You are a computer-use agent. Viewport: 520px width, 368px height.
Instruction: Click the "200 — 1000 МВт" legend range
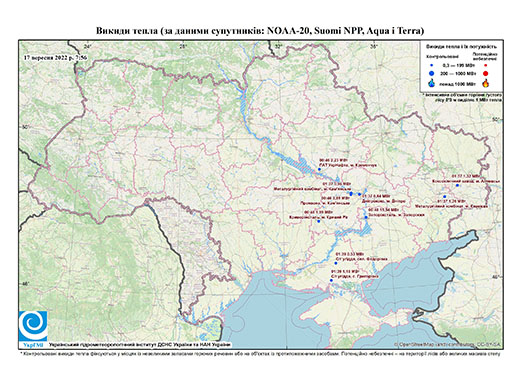click(x=458, y=73)
